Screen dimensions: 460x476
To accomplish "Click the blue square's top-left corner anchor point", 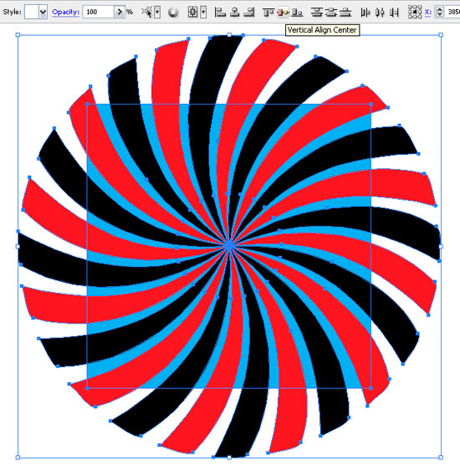I will point(87,104).
